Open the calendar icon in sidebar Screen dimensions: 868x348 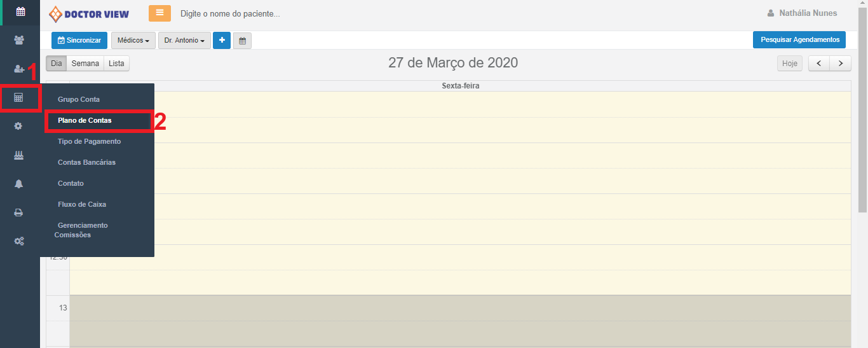(x=20, y=11)
